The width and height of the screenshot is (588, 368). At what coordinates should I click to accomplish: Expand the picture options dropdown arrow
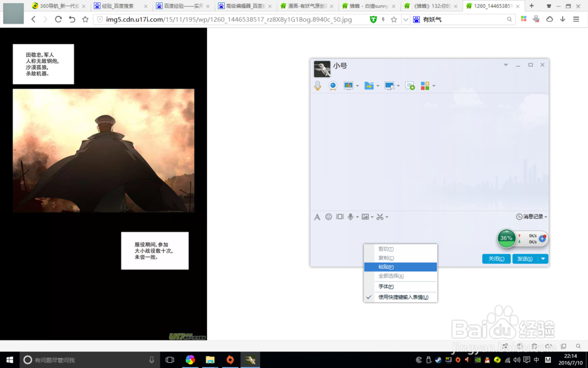coord(372,217)
